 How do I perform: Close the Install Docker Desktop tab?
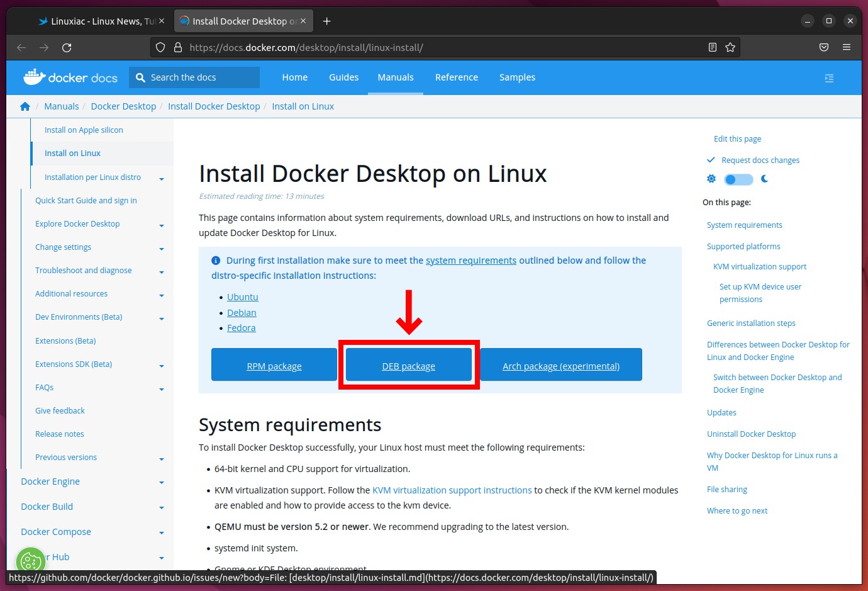click(303, 21)
